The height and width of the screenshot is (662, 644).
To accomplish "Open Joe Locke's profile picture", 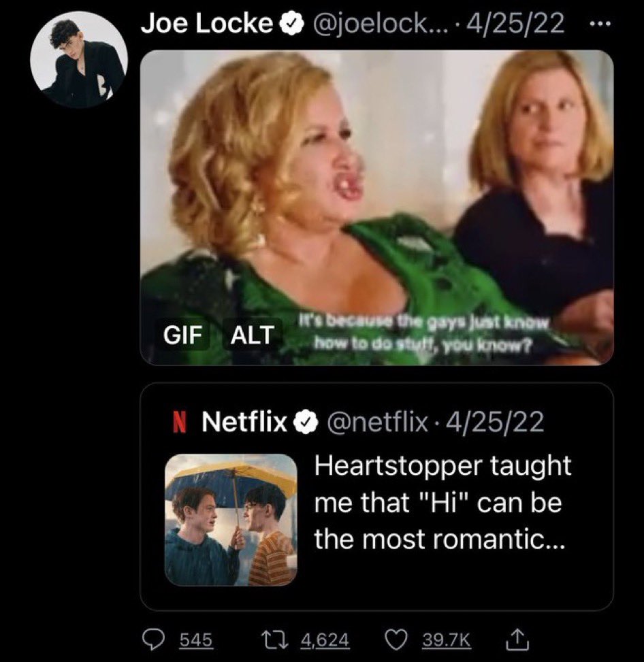I will point(78,61).
